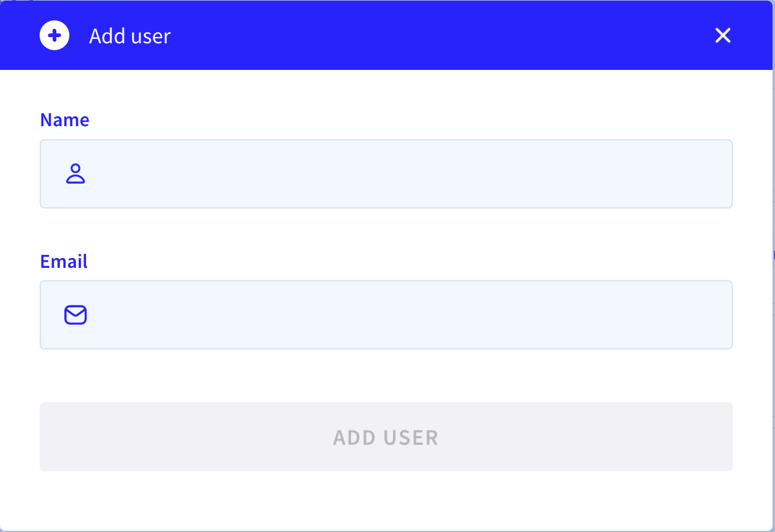Click the ADD USER button
Viewport: 775px width, 532px height.
coord(386,437)
